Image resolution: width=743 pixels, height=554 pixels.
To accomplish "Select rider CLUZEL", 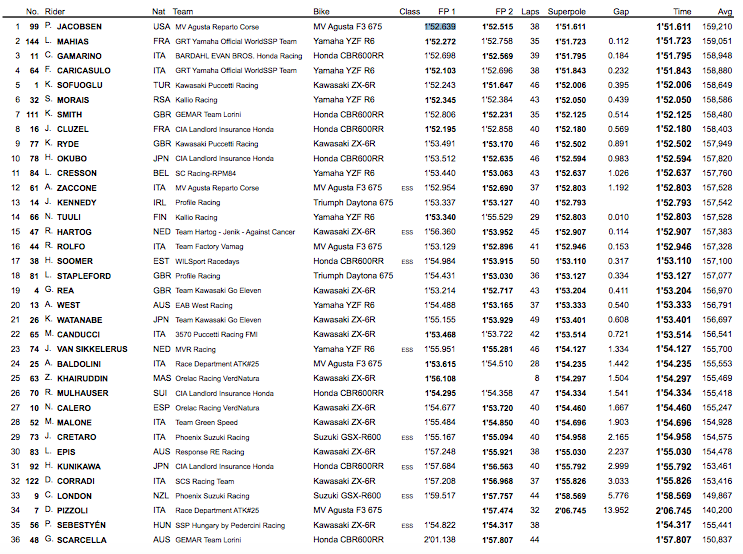I will 72,130.
